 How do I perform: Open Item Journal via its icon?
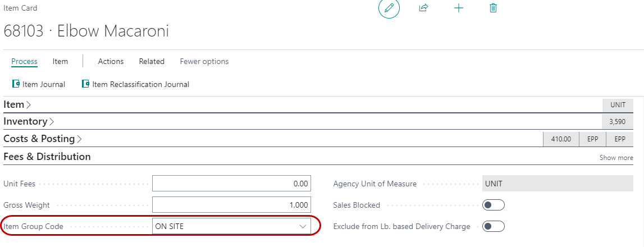(16, 84)
